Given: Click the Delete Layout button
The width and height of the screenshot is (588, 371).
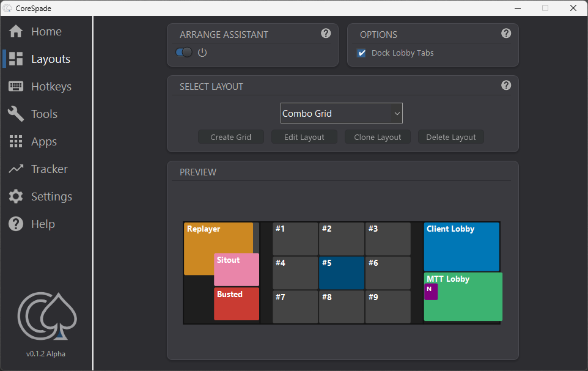Looking at the screenshot, I should point(451,137).
